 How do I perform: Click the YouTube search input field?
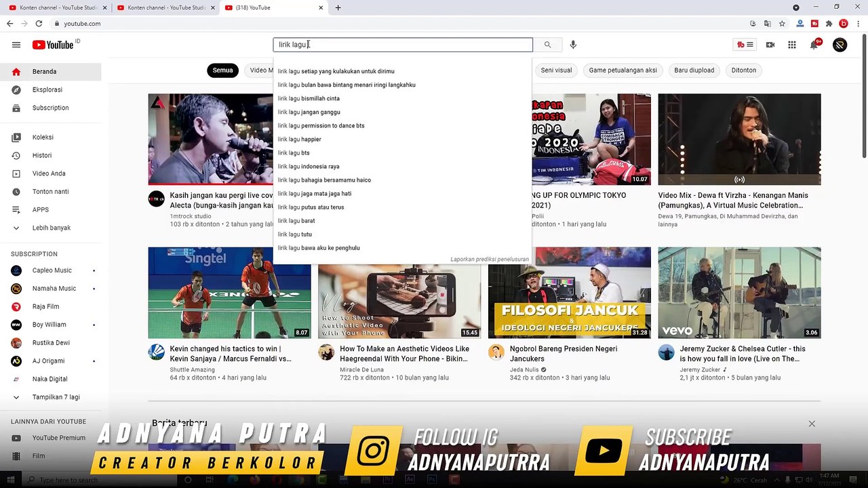pyautogui.click(x=403, y=45)
